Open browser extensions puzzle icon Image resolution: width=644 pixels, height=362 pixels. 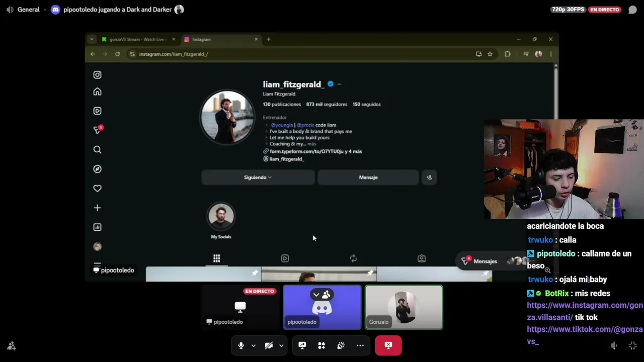(507, 54)
